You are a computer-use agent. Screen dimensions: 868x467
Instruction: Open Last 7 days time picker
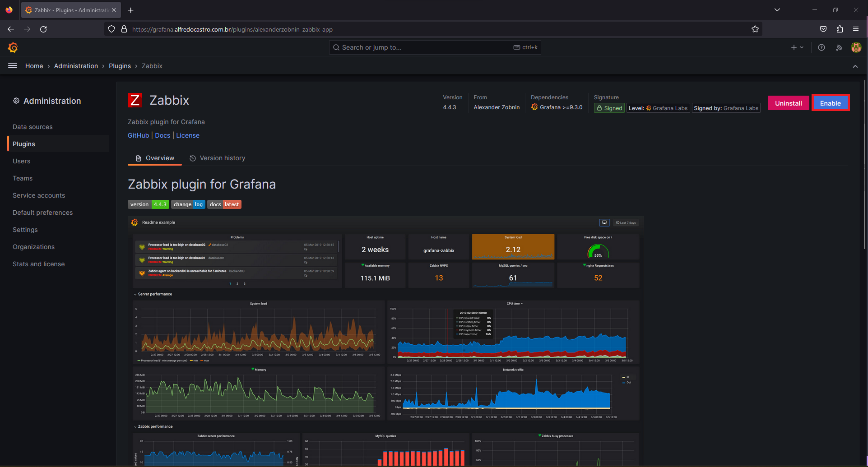click(x=626, y=222)
